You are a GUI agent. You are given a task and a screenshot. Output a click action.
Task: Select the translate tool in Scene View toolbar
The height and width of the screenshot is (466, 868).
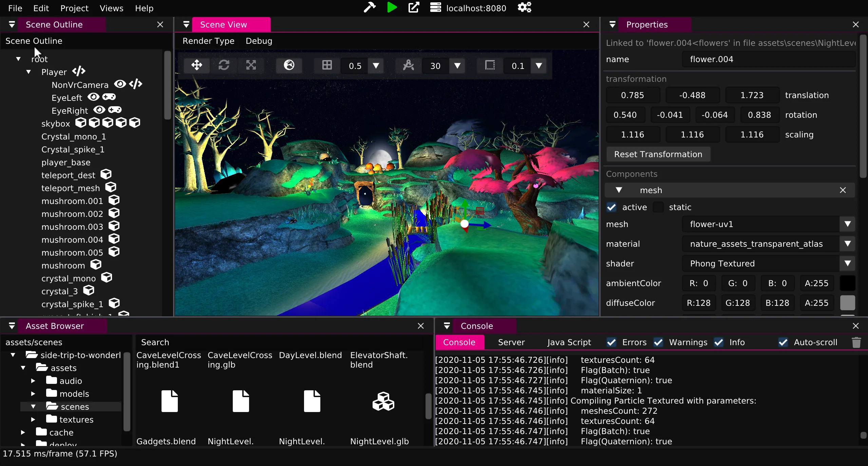coord(196,65)
